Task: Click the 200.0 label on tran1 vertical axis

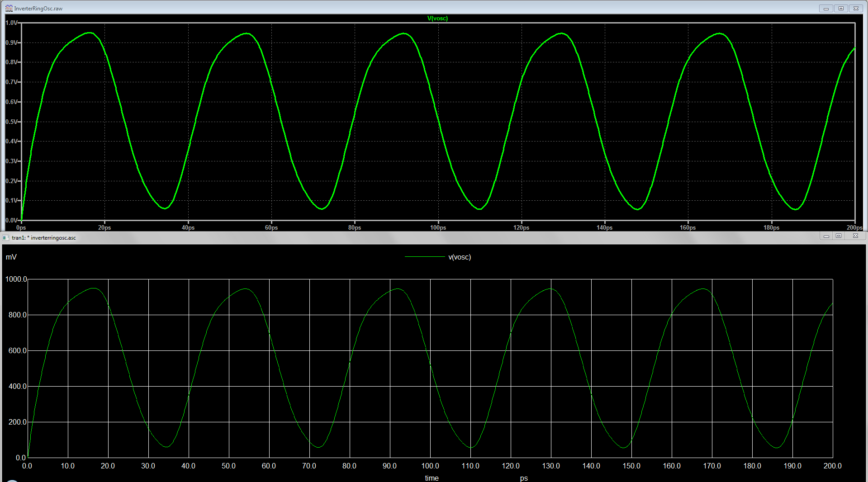Action: [x=18, y=422]
